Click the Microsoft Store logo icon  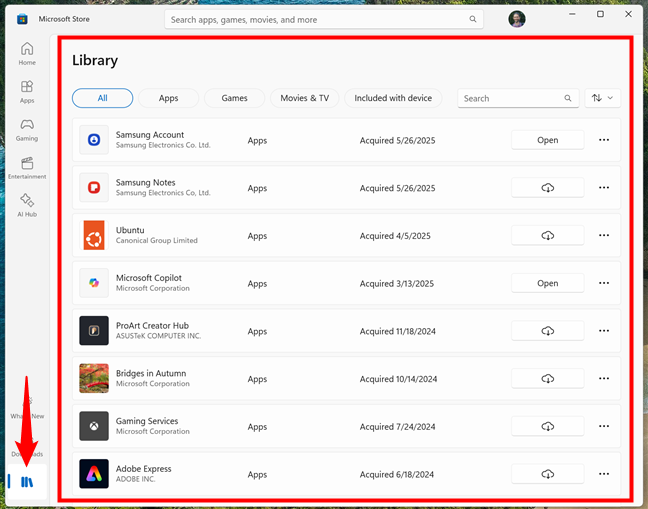point(22,19)
